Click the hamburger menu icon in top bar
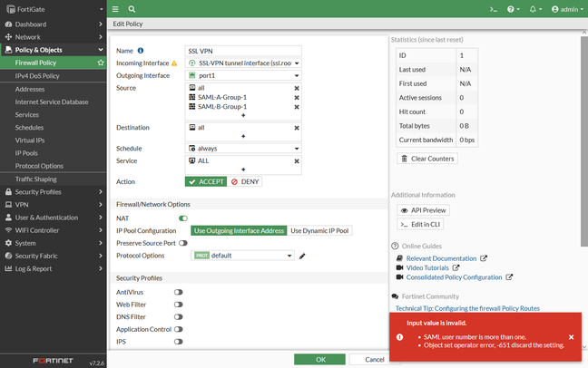 [116, 9]
